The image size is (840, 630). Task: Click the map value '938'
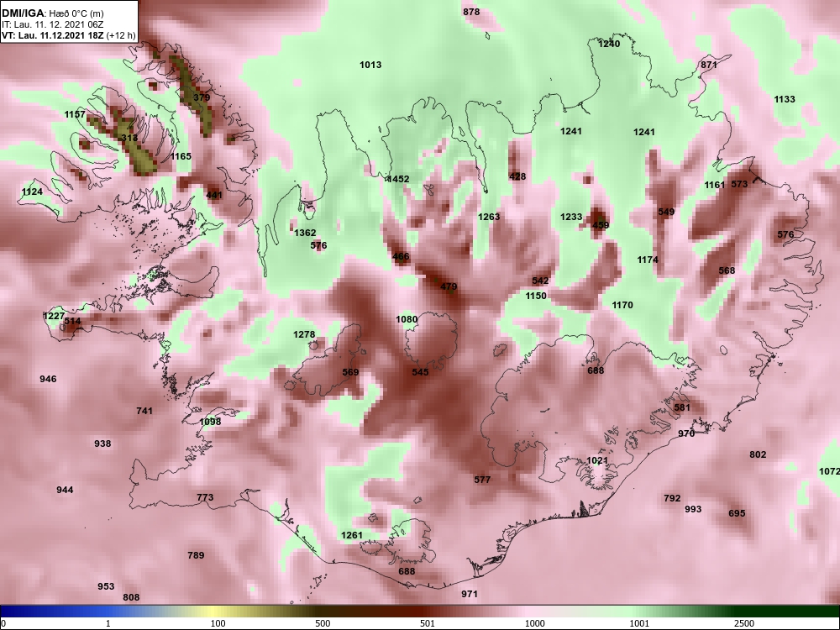click(x=102, y=444)
